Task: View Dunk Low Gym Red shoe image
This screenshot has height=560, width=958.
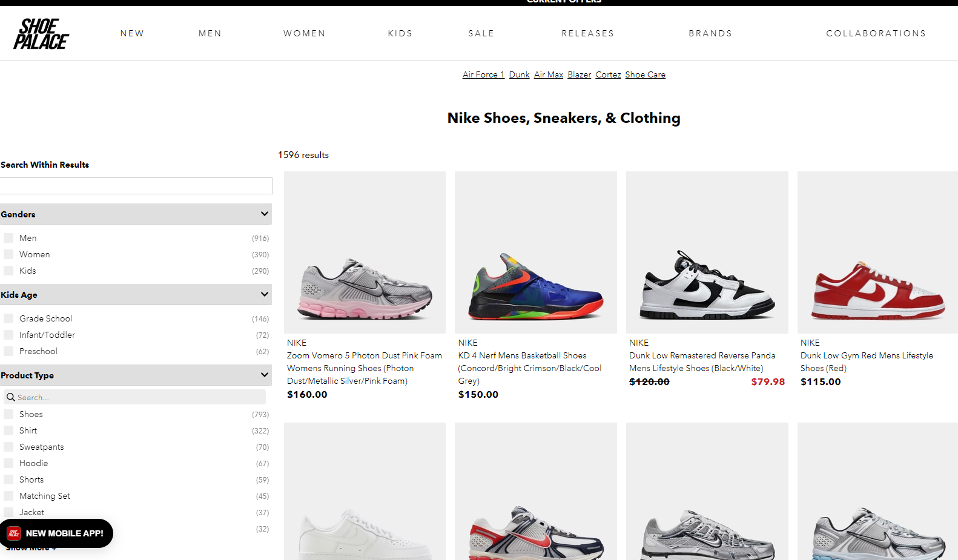Action: click(x=877, y=252)
